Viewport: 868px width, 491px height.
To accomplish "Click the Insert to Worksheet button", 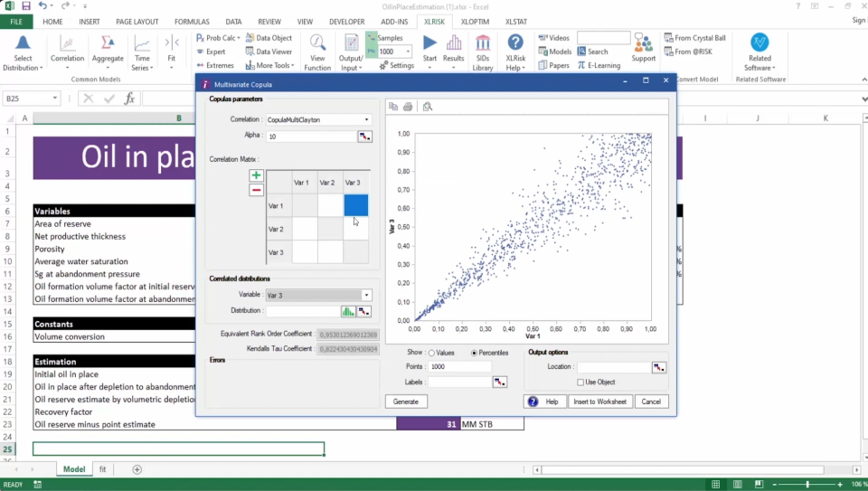I will (599, 401).
